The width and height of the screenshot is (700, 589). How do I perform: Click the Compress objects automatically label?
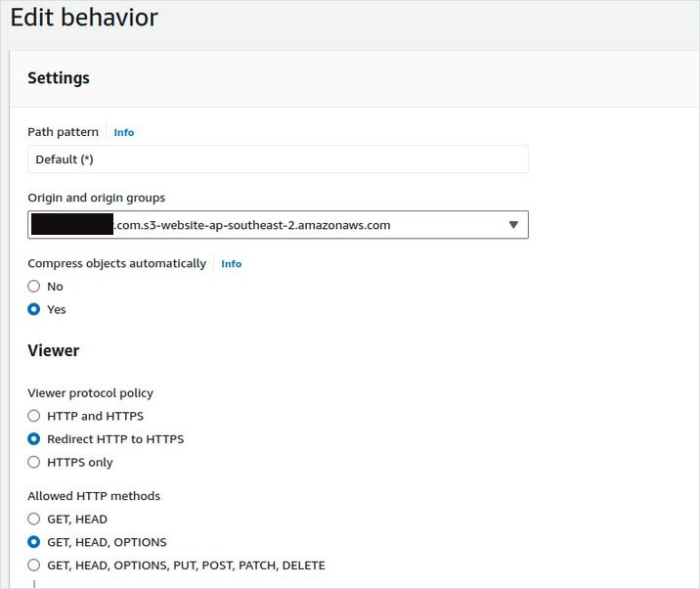pyautogui.click(x=116, y=263)
